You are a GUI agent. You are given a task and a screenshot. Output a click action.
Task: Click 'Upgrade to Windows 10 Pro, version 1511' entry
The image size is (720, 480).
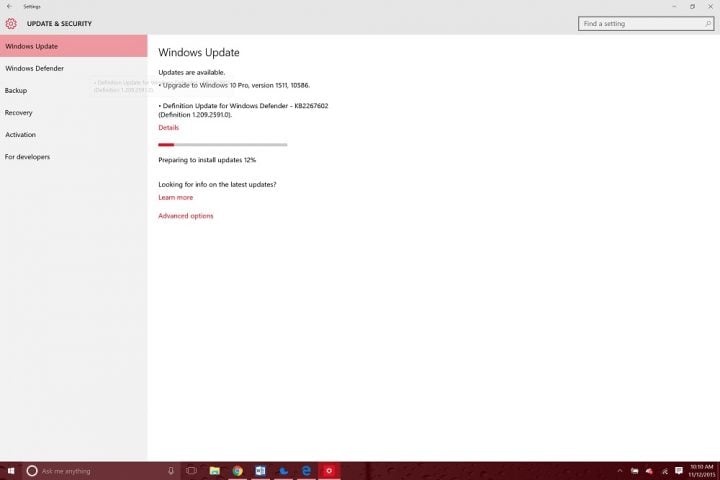tap(234, 85)
